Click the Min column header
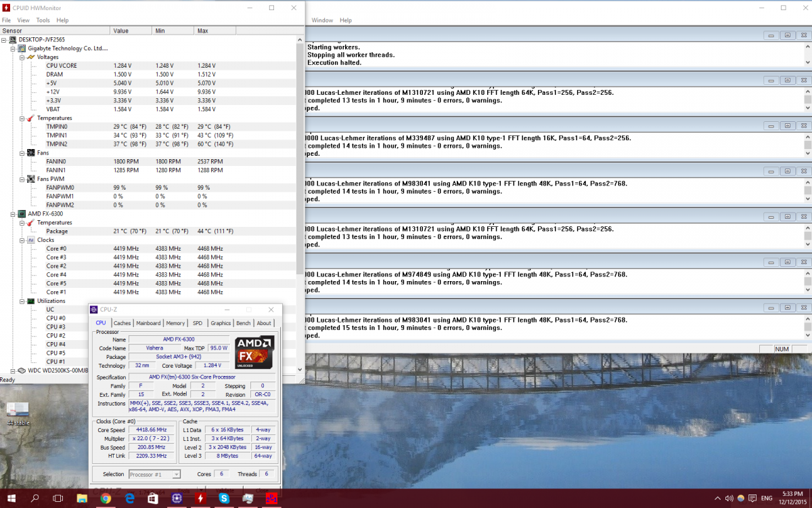The image size is (812, 508). click(173, 30)
